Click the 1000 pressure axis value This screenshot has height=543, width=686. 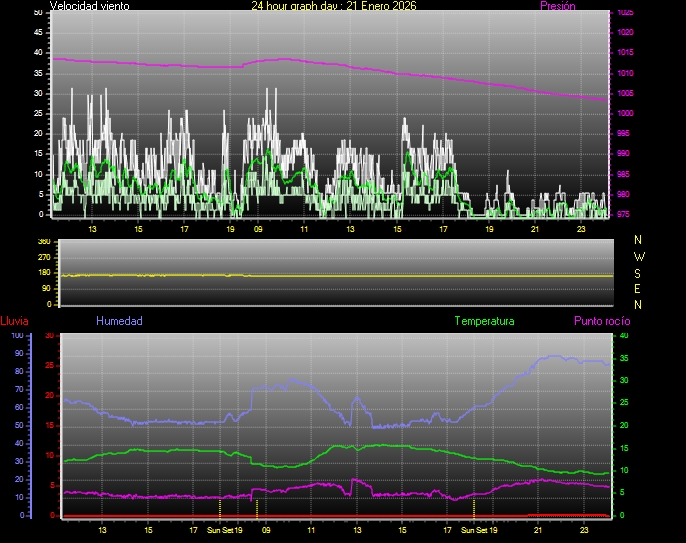tap(625, 114)
